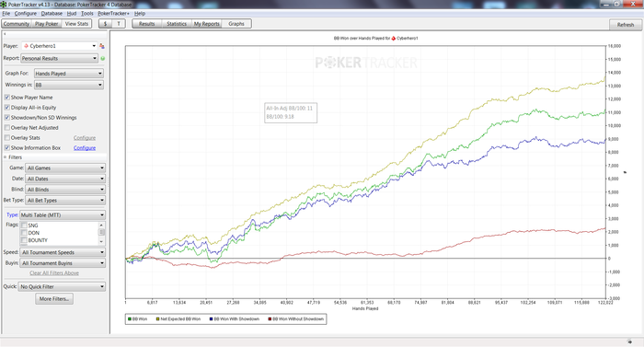Collapse the Filters section expander

coord(6,157)
